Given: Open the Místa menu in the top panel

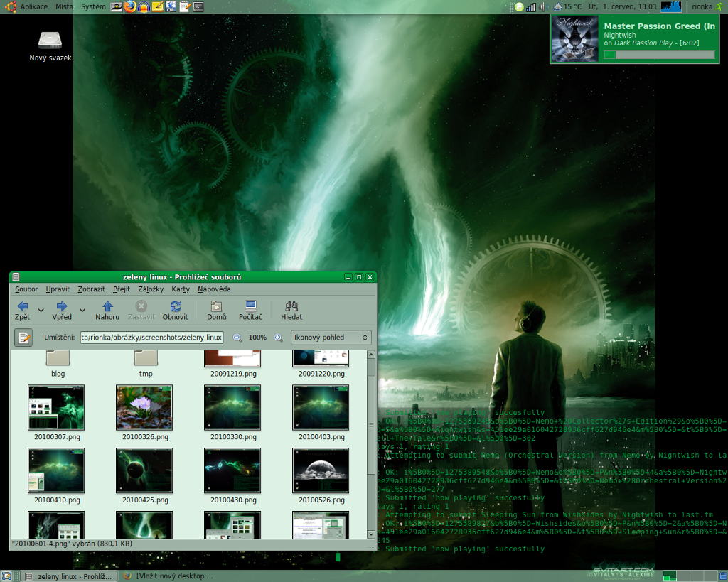Looking at the screenshot, I should pyautogui.click(x=65, y=6).
